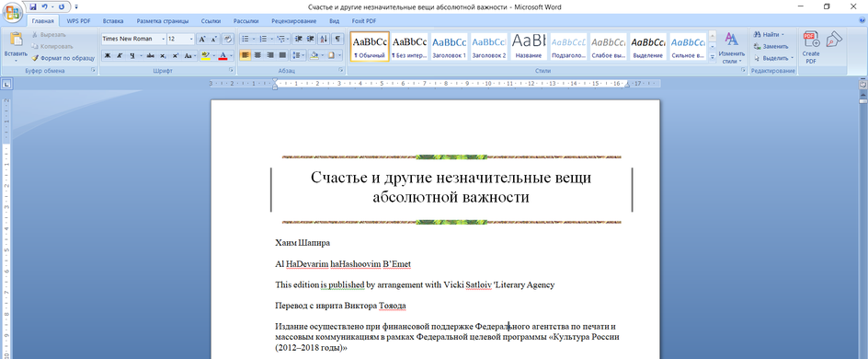This screenshot has width=868, height=359.
Task: Increase font size with grow font icon
Action: (x=202, y=40)
